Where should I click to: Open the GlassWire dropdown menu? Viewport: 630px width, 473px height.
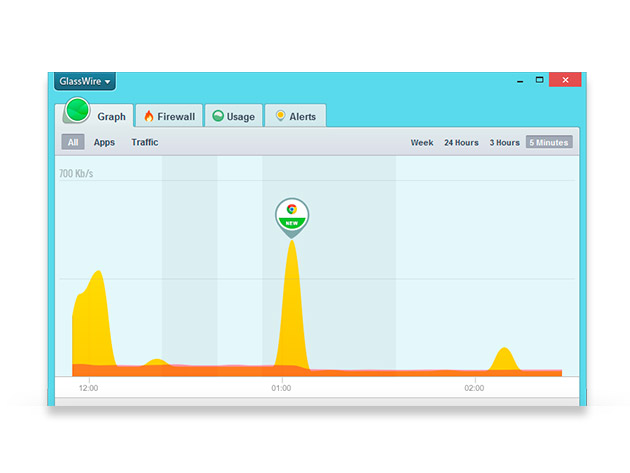click(85, 81)
